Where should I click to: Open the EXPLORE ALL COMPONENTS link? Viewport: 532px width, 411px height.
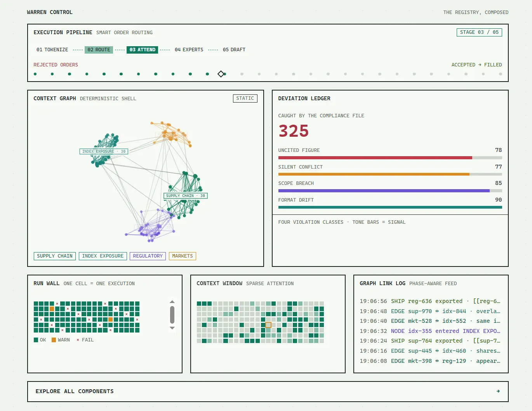(x=268, y=391)
